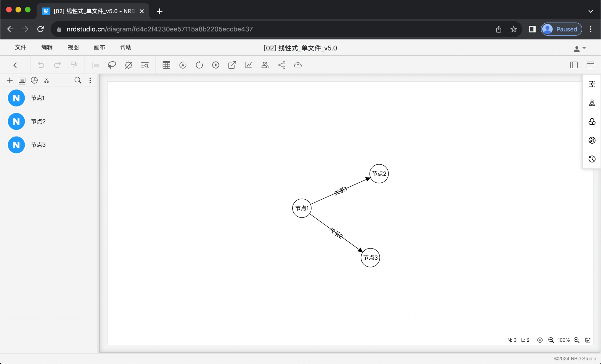Open history icon in right panel
Screen dimensions: 601x364
pyautogui.click(x=592, y=159)
